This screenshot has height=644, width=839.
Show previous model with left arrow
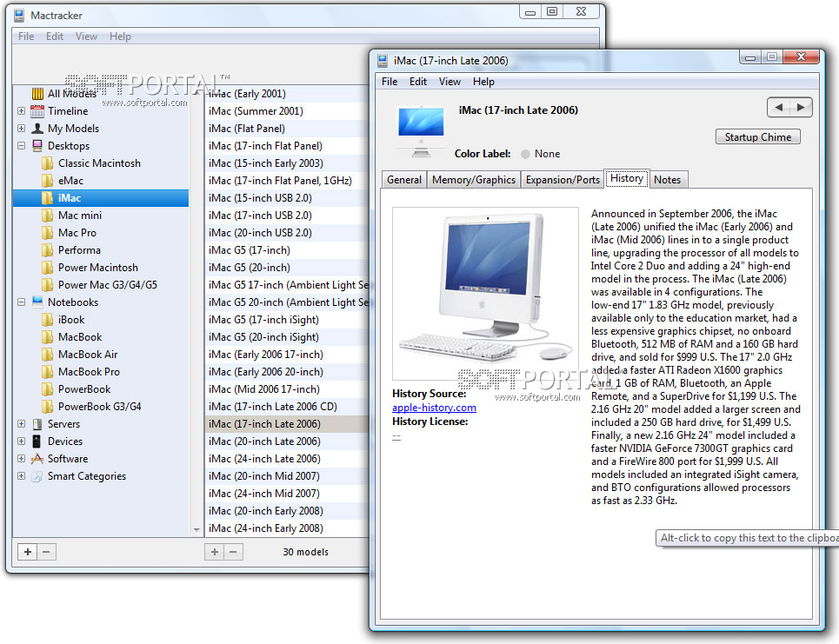tap(779, 108)
